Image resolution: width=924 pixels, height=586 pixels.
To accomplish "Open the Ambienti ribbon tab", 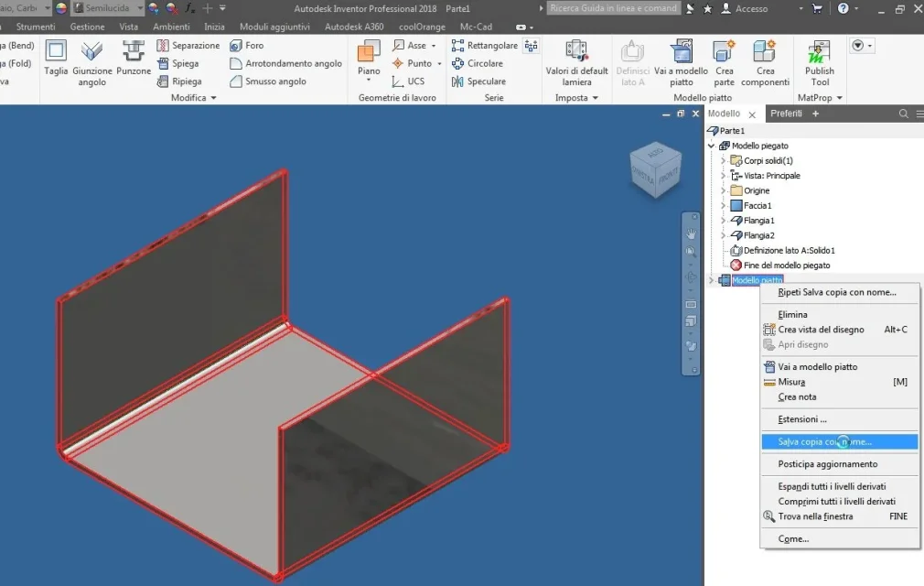I will 171,27.
